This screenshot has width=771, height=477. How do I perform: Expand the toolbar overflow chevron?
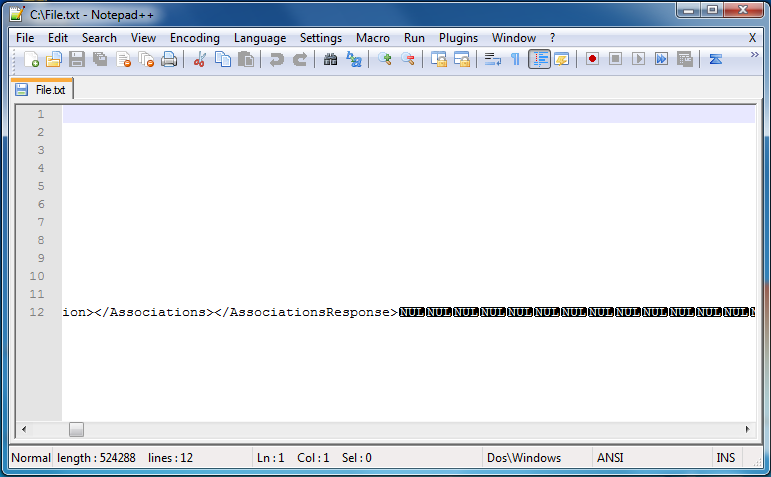[754, 57]
